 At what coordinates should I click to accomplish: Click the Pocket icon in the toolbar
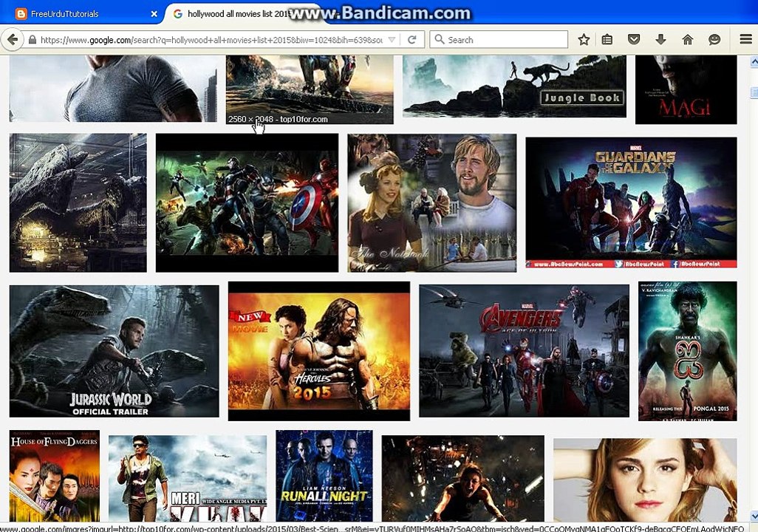point(634,40)
